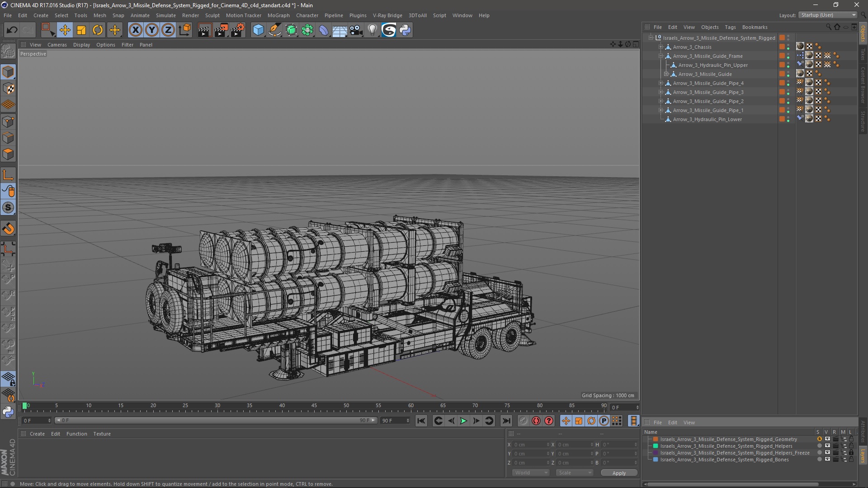Open the Layers side tab
The width and height of the screenshot is (868, 488).
point(863,455)
